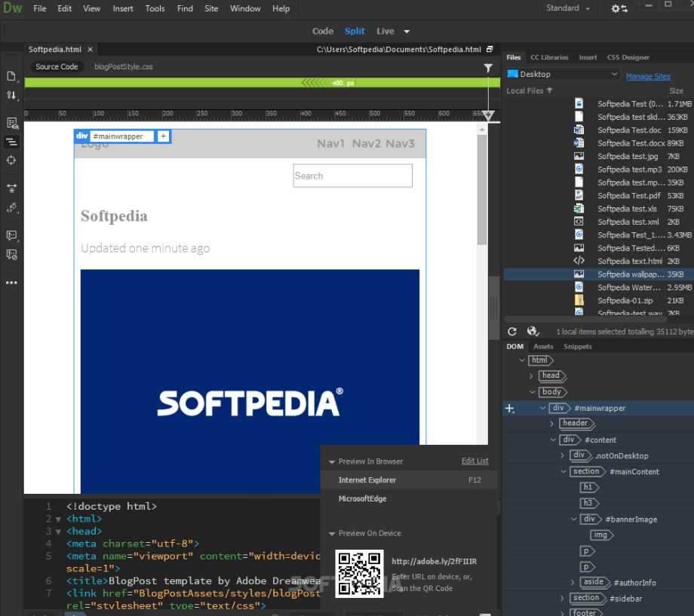Image resolution: width=694 pixels, height=616 pixels.
Task: Toggle the Source Code view button
Action: pos(57,66)
